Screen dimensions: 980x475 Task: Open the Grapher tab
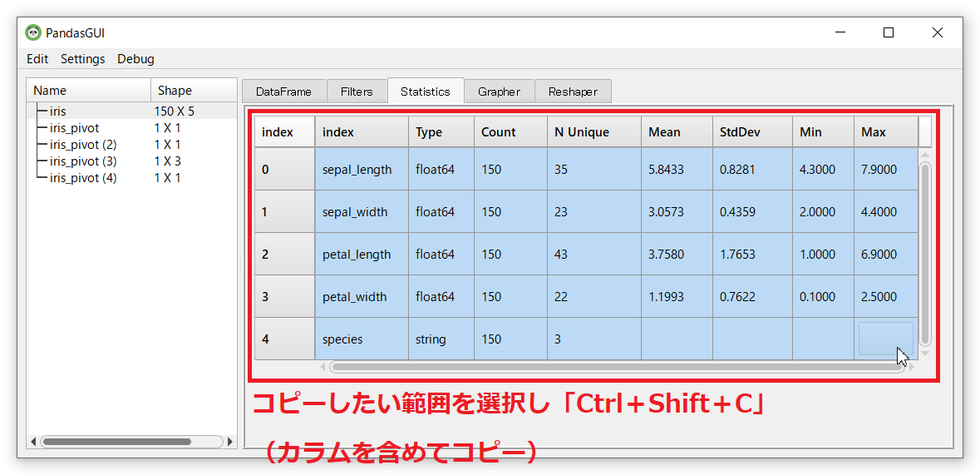[x=499, y=92]
